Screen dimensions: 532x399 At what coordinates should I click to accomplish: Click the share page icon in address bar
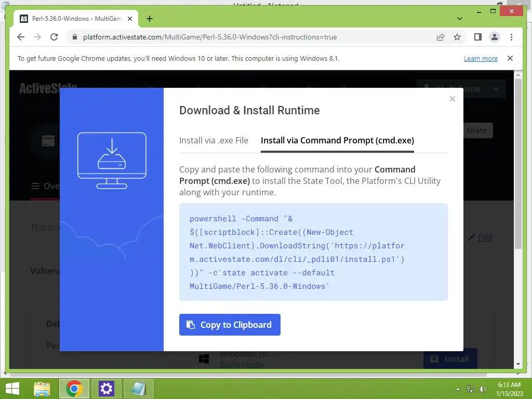pos(441,37)
